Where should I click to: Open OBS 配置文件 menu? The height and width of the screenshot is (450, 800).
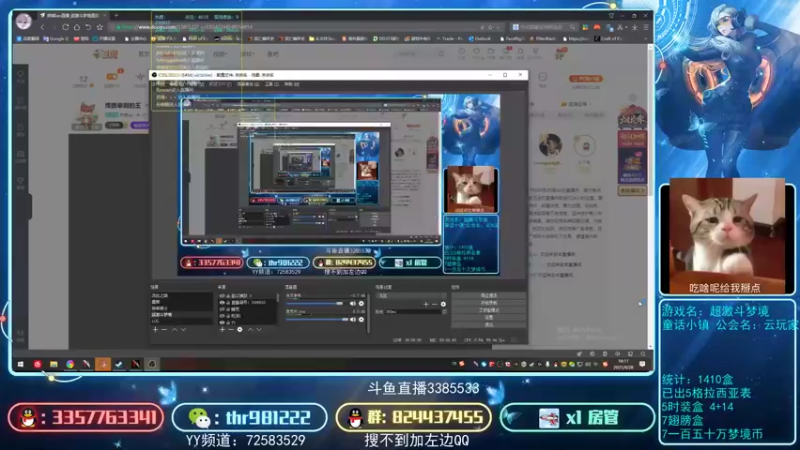pos(220,84)
